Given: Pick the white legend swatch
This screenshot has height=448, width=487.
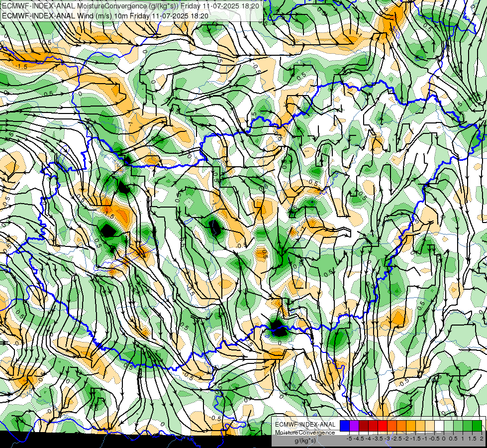Looking at the screenshot, I should click(439, 426).
